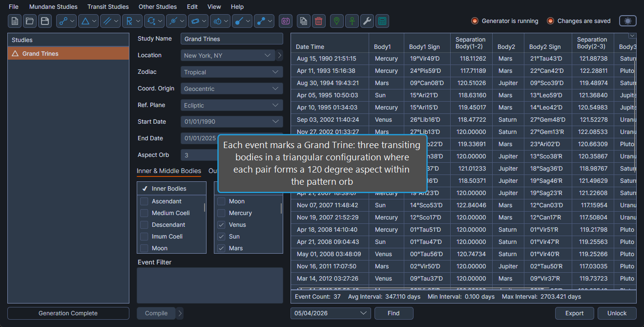Viewport: 644px width, 327px height.
Task: Open the 05/04/2026 date dropdown
Action: coord(331,313)
